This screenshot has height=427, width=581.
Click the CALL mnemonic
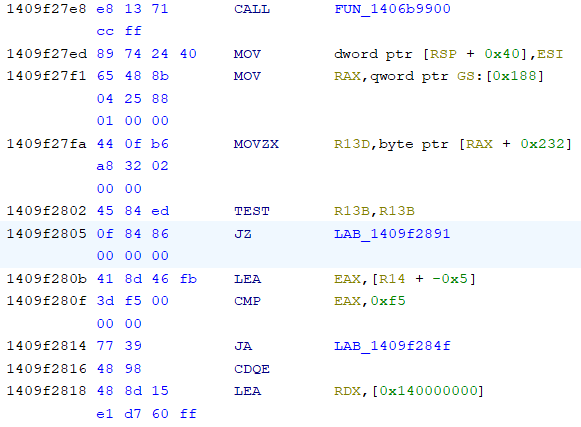pyautogui.click(x=252, y=9)
